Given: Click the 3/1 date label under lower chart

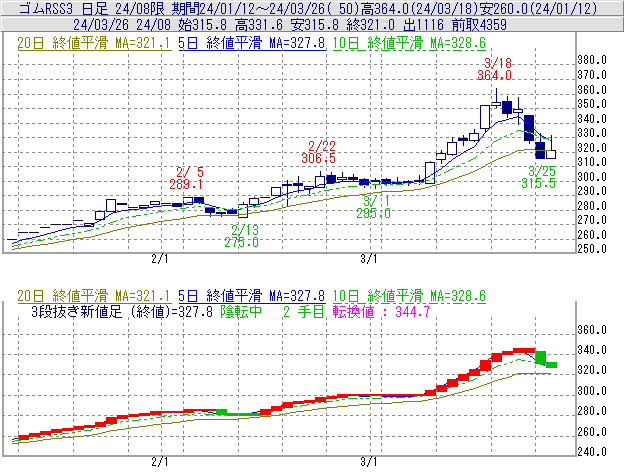Looking at the screenshot, I should (x=369, y=462).
